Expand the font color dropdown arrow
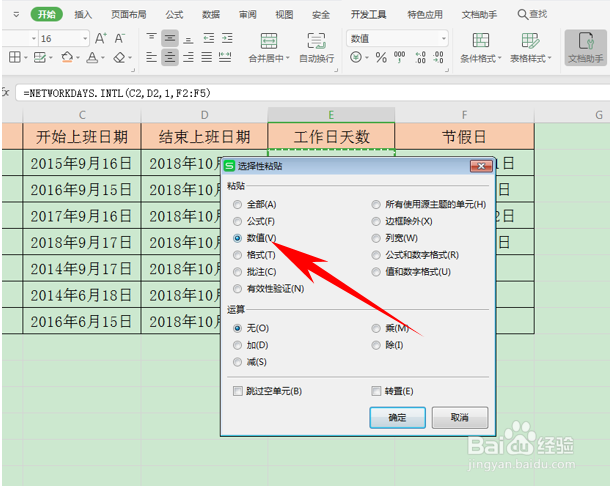 tap(103, 58)
